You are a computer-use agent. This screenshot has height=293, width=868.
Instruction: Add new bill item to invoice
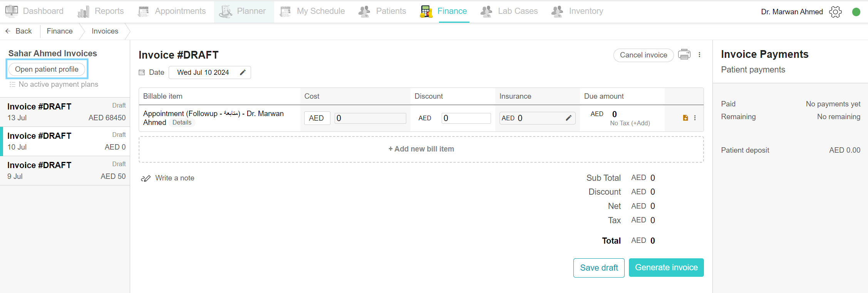pyautogui.click(x=421, y=149)
